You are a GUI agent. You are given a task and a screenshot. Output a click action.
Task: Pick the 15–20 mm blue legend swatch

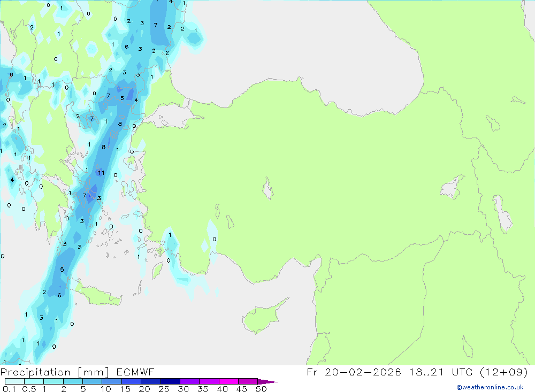tap(131, 381)
